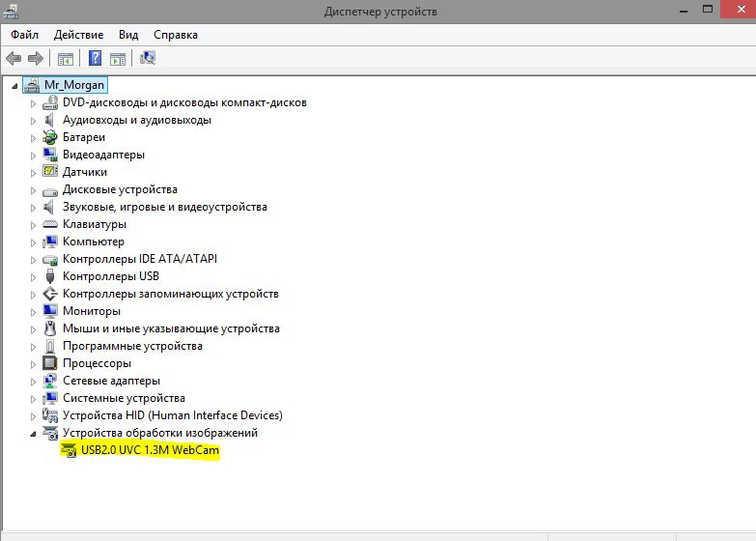Click the Батареи battery icon

tap(50, 137)
